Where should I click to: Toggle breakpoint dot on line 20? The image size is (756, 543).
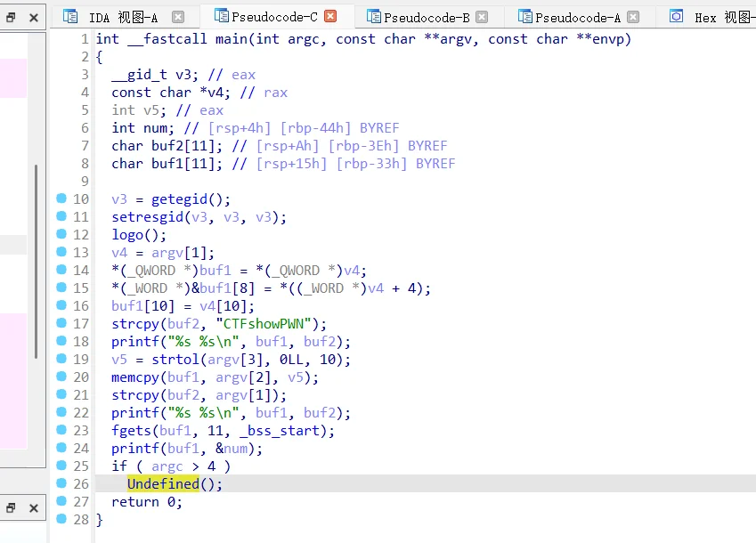(x=61, y=377)
